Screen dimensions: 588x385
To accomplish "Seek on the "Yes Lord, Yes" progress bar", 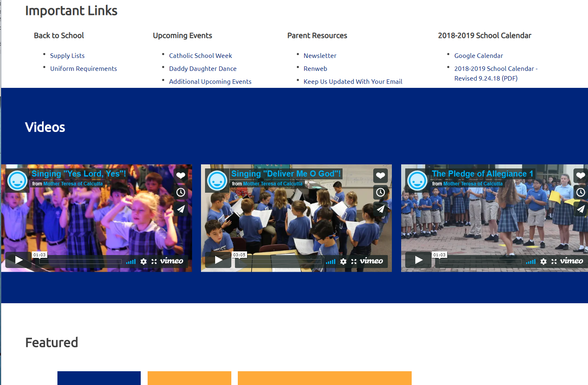I will [x=80, y=262].
